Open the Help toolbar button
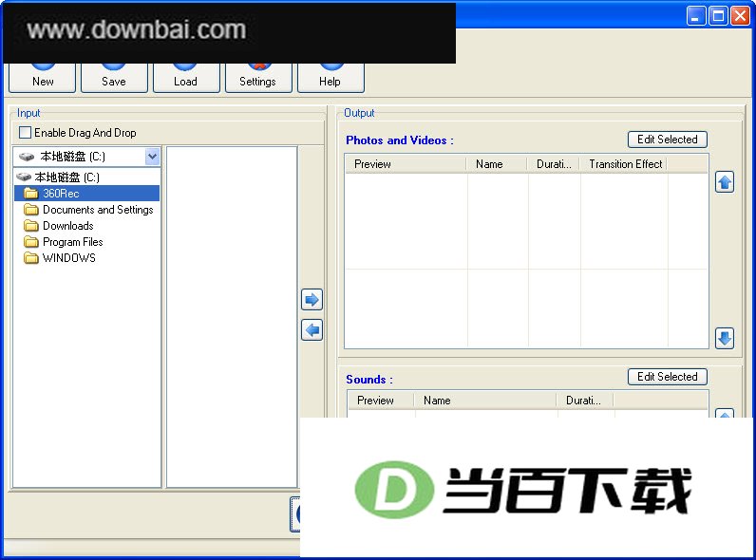 coord(331,78)
